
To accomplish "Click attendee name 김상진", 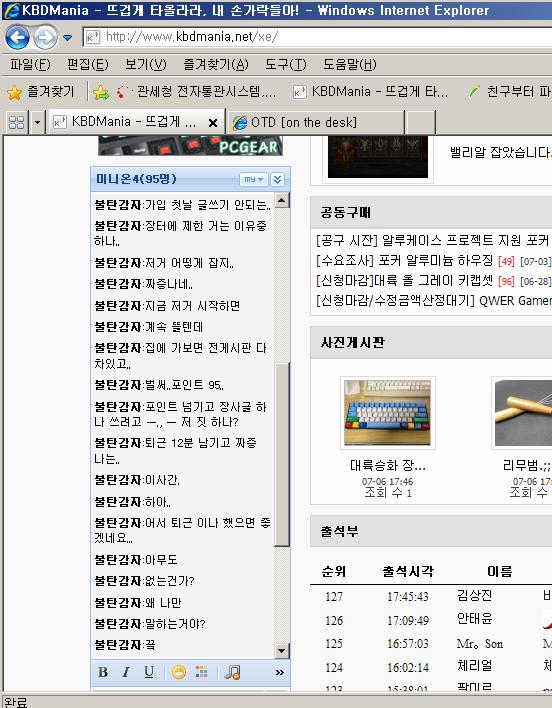I will (x=474, y=595).
